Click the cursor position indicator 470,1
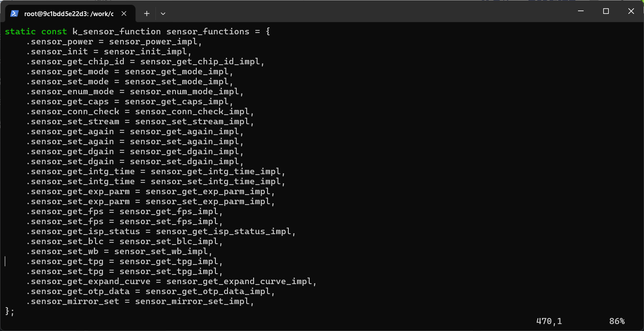The width and height of the screenshot is (644, 331). pos(549,321)
